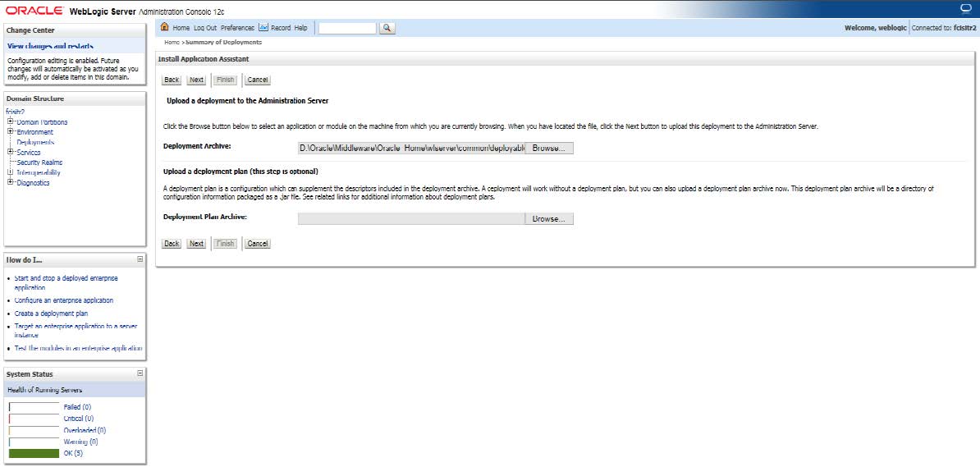Open View changes and restarts link

(50, 46)
